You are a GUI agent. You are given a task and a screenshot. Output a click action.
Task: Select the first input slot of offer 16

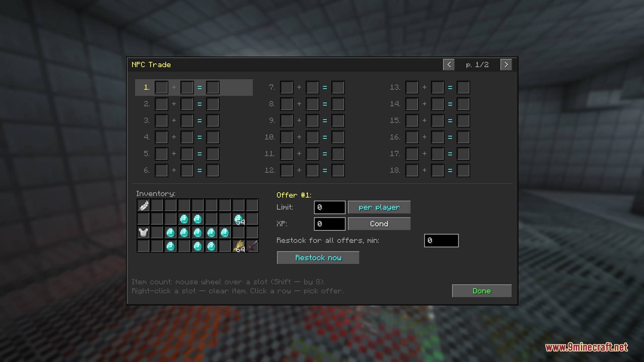pyautogui.click(x=412, y=137)
